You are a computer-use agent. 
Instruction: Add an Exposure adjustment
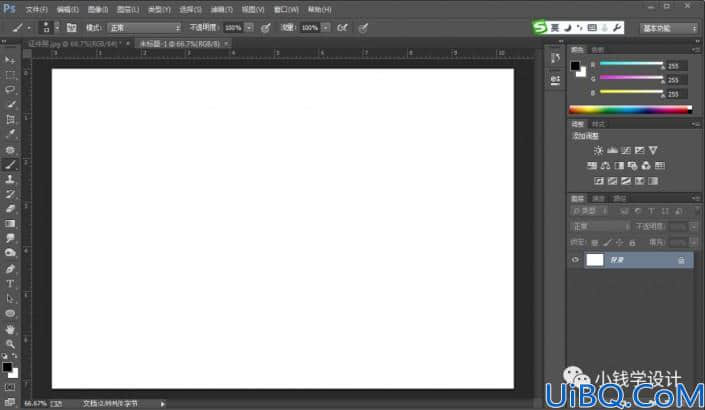(639, 150)
